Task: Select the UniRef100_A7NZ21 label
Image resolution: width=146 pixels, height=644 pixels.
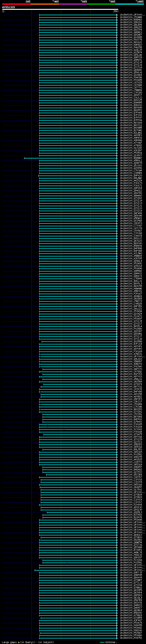Action: (131, 354)
